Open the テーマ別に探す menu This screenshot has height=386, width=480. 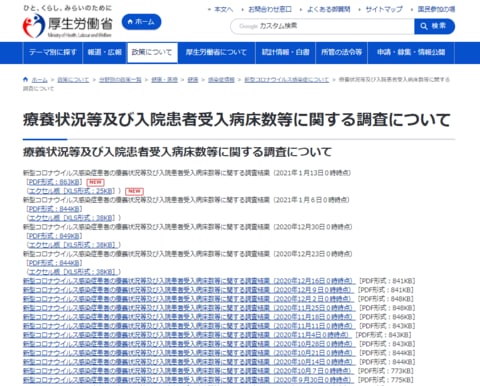point(53,52)
